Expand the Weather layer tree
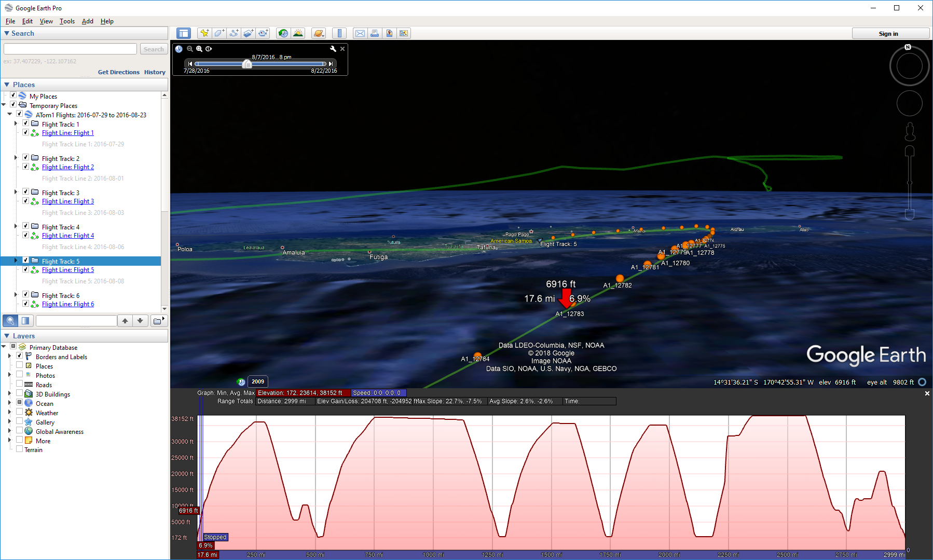The image size is (933, 560). point(9,413)
